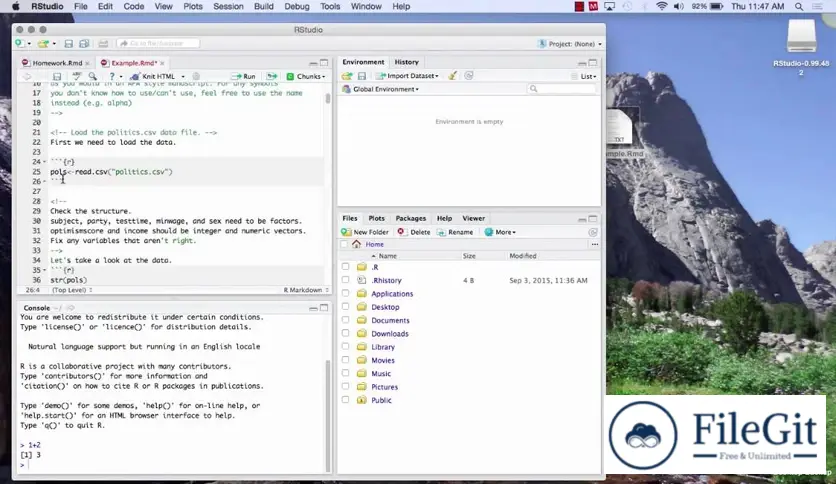Select the Applications folder checkbox

(345, 293)
